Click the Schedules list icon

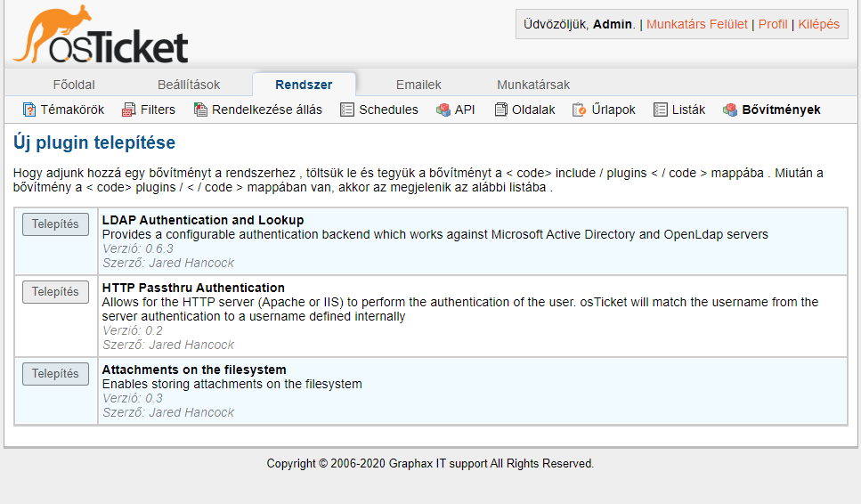(347, 110)
